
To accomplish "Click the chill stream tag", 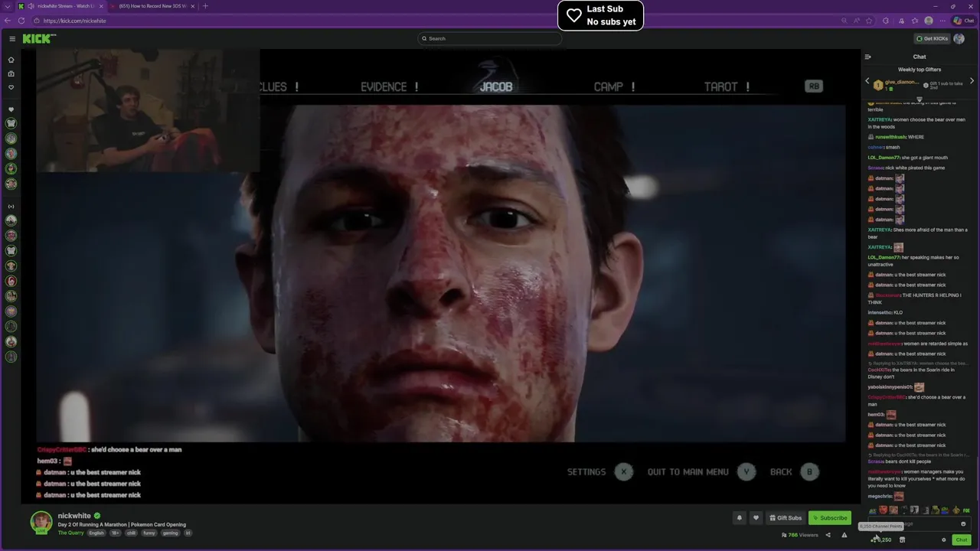I will click(131, 533).
